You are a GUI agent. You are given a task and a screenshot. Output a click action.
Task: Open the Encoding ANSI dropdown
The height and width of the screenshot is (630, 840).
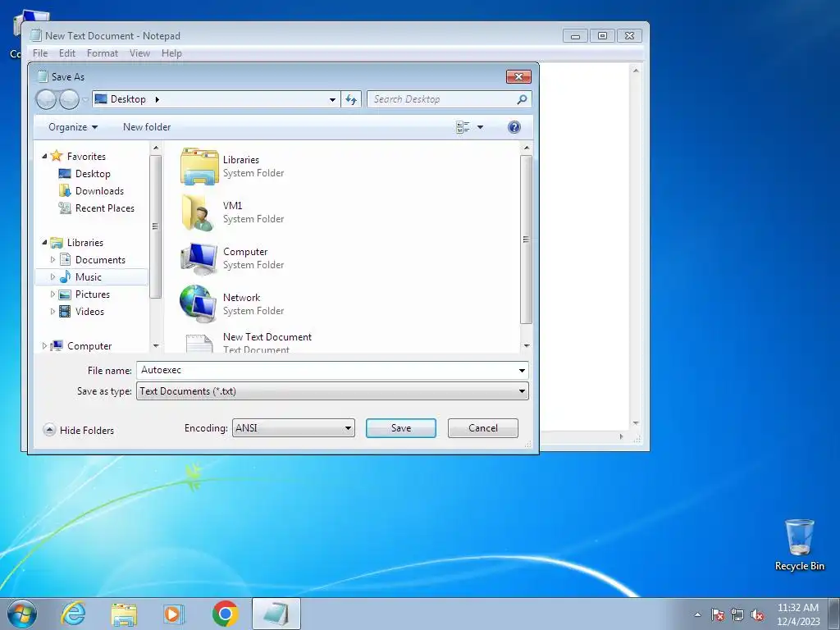coord(293,428)
